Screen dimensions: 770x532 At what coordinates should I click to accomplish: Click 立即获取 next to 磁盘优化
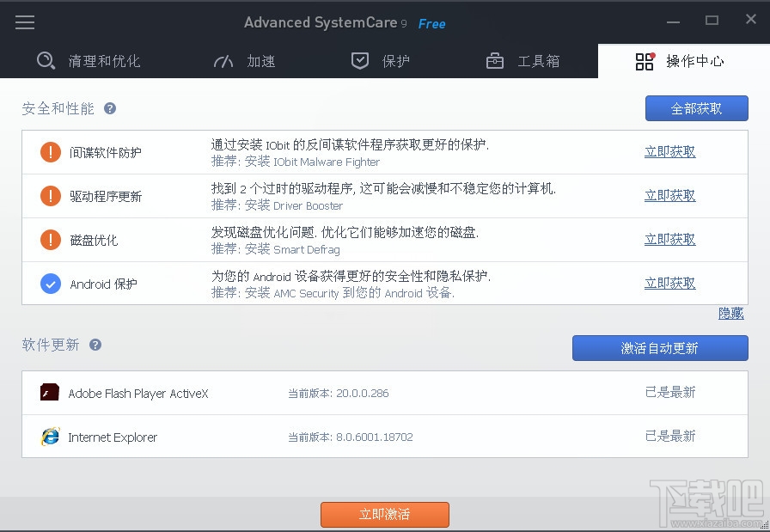669,239
